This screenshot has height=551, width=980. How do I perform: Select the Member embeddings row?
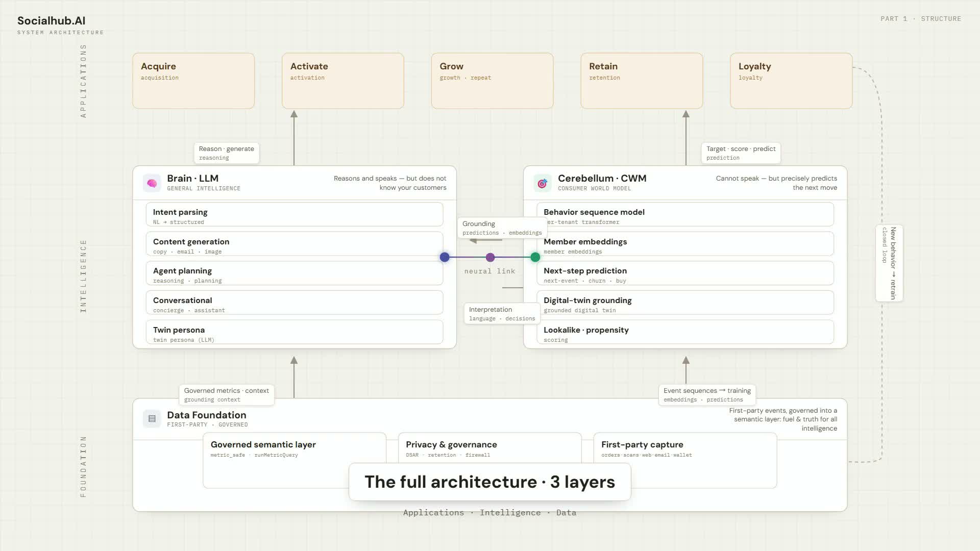(685, 244)
